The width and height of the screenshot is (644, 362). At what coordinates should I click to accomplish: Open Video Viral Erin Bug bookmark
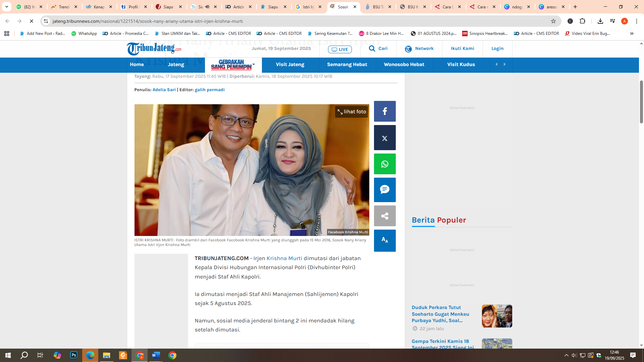587,34
